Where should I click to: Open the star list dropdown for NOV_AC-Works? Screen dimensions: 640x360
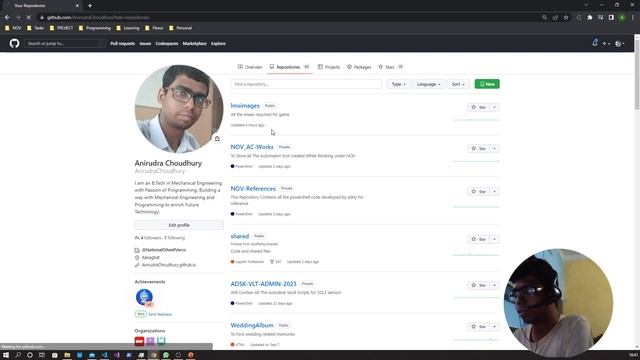pyautogui.click(x=494, y=149)
